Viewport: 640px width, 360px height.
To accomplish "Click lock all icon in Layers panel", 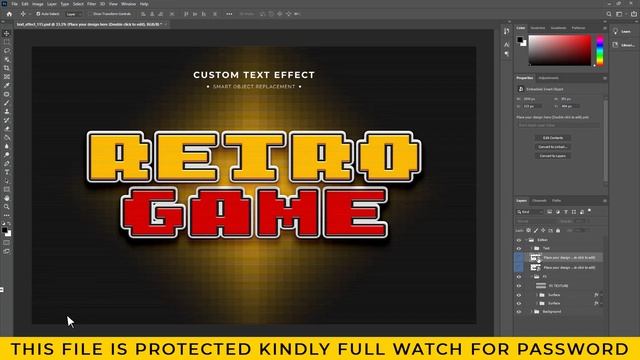I will point(558,231).
